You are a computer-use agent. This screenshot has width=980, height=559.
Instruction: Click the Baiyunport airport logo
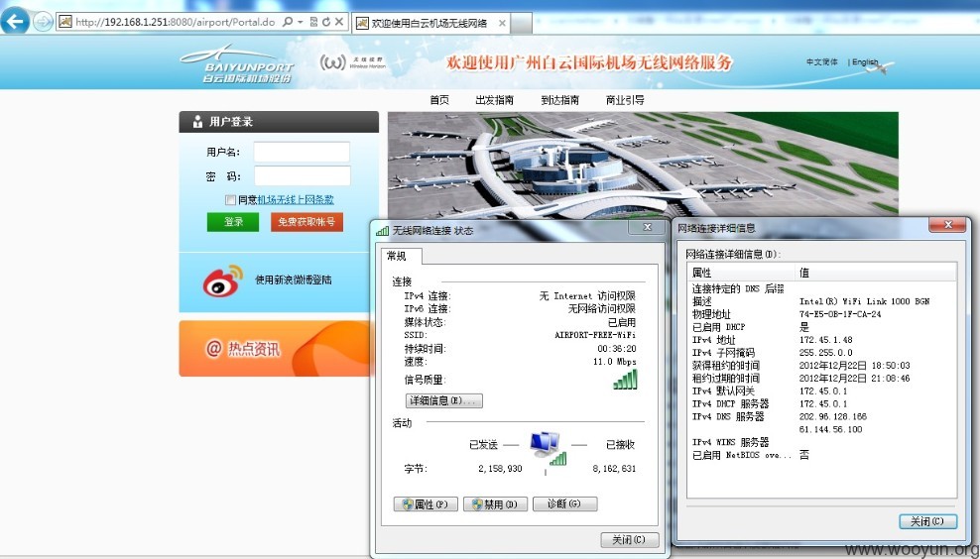(237, 64)
